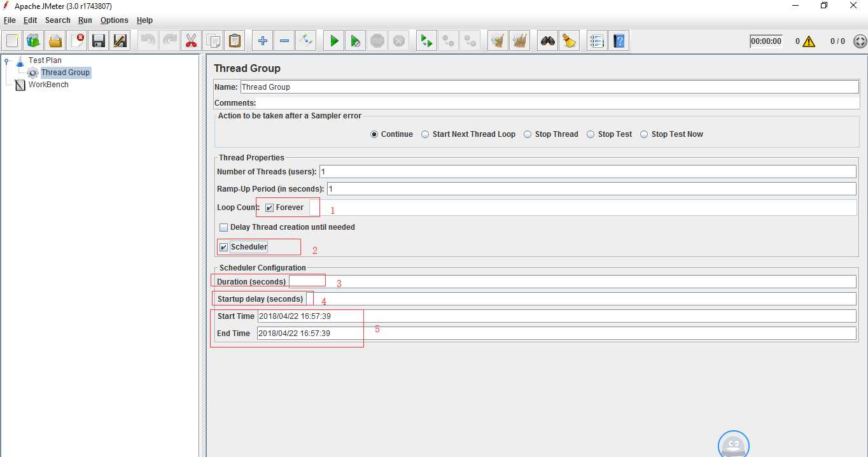Click the Clear All double-broom icon
Viewport: 868px width, 457px height.
coord(519,41)
